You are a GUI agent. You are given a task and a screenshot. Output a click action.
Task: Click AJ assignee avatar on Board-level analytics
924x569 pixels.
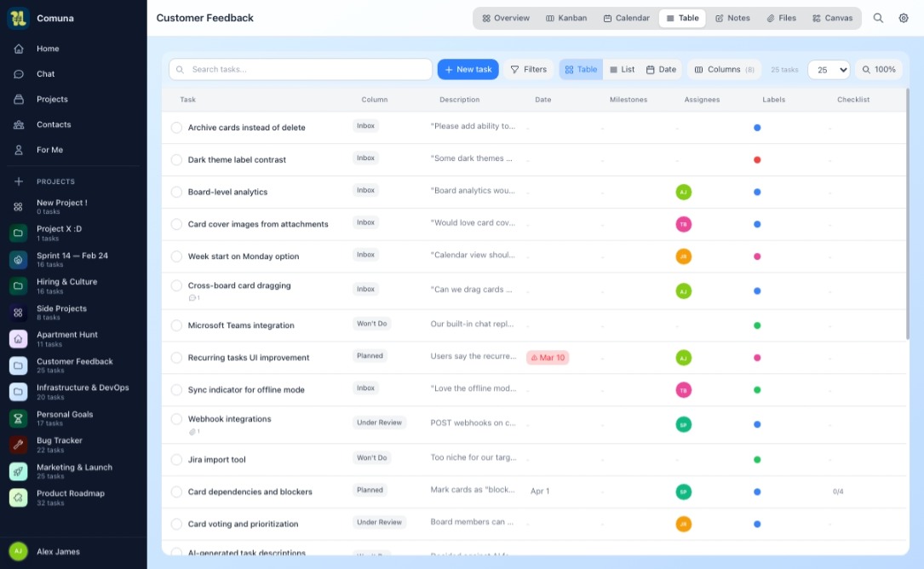point(683,192)
